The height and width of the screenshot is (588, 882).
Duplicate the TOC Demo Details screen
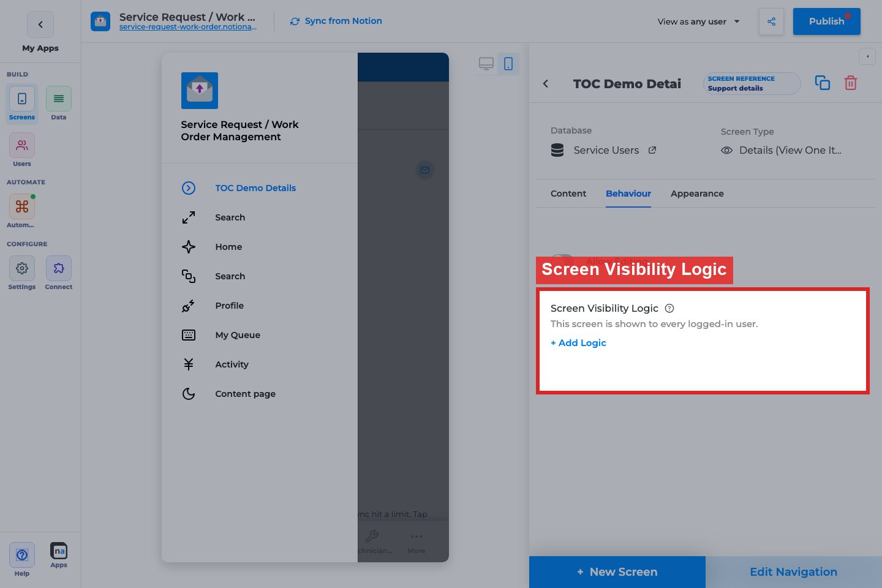(823, 83)
